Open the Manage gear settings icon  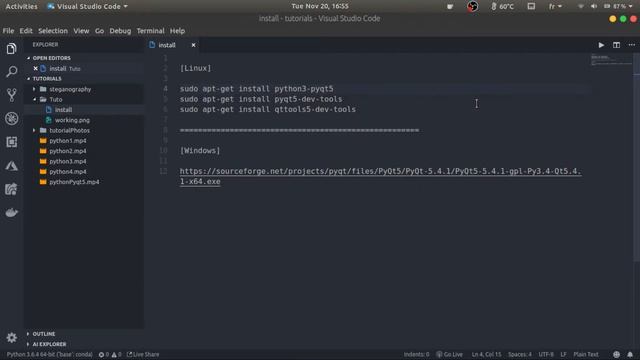click(11, 338)
